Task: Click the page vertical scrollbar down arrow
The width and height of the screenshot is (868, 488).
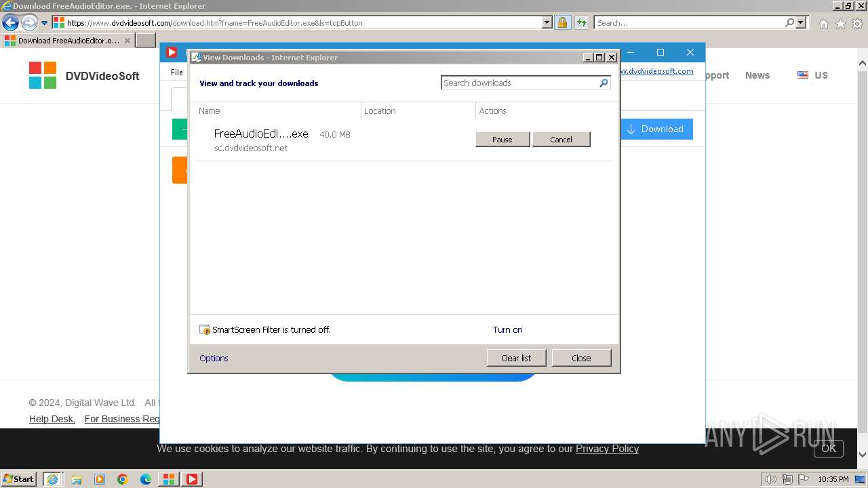Action: [862, 455]
